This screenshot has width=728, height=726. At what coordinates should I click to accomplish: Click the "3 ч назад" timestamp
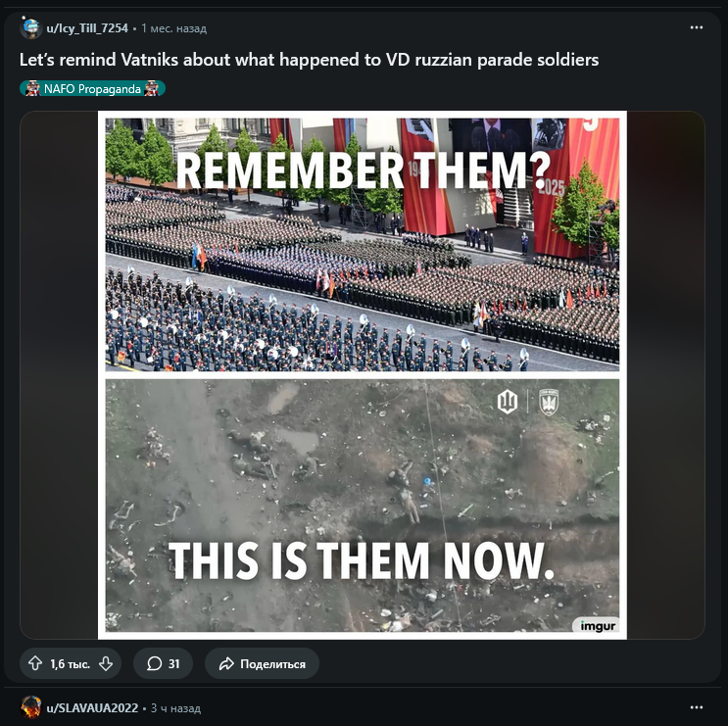click(176, 707)
